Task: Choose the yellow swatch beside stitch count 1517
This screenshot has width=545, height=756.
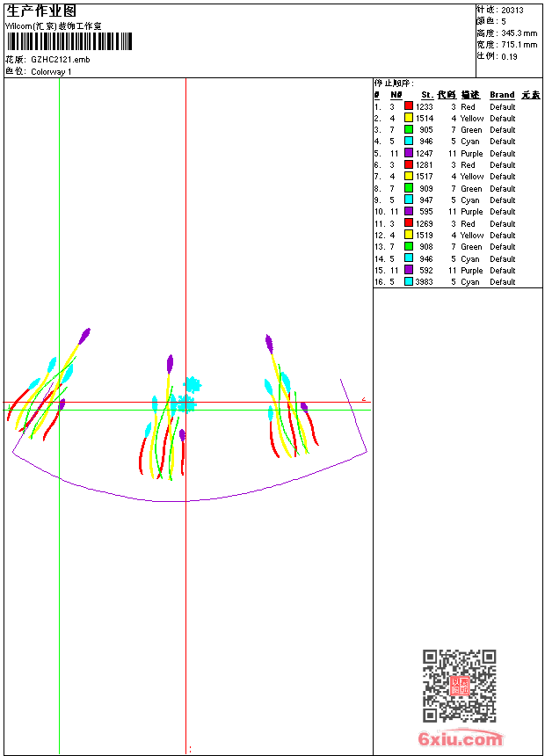Action: coord(409,176)
